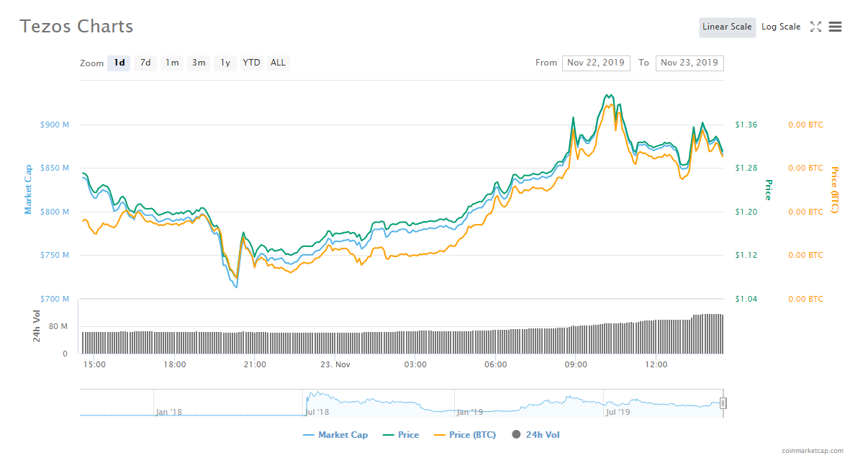Open coinmarketcap.com credit link
The width and height of the screenshot is (868, 476).
(x=813, y=451)
